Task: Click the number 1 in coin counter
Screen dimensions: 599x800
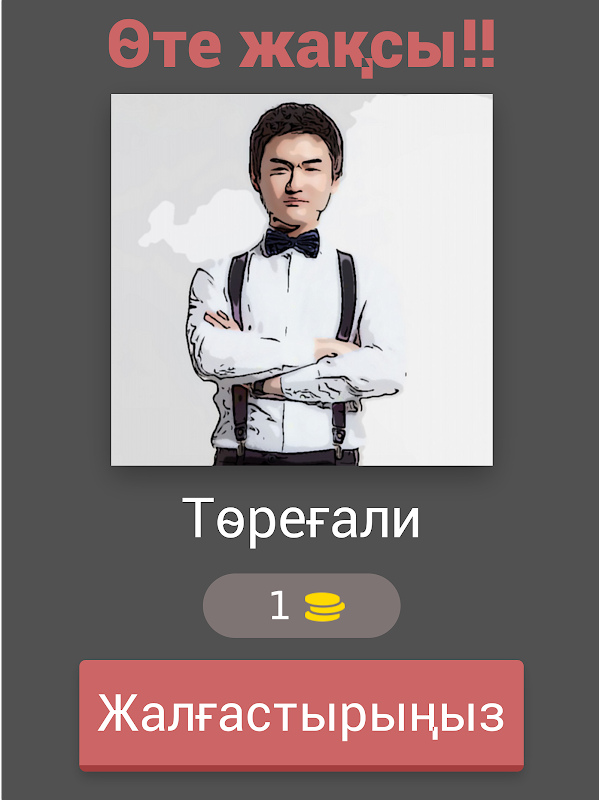Action: (279, 606)
